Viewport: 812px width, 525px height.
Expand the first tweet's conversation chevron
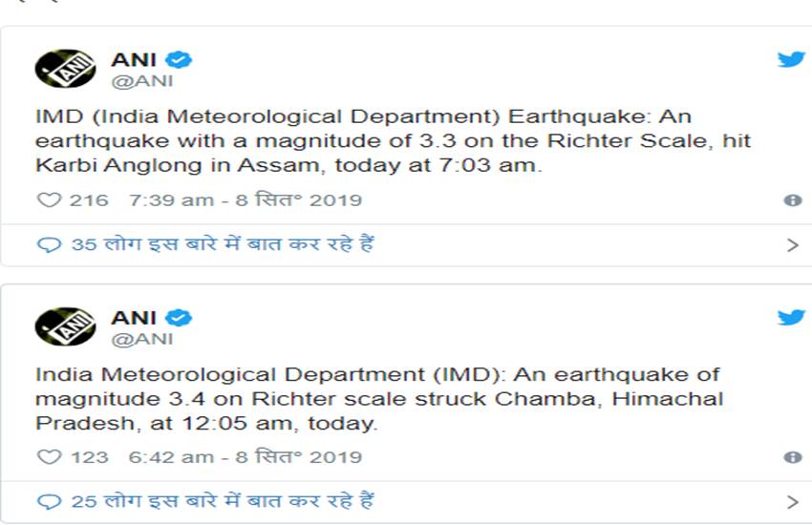(x=792, y=244)
